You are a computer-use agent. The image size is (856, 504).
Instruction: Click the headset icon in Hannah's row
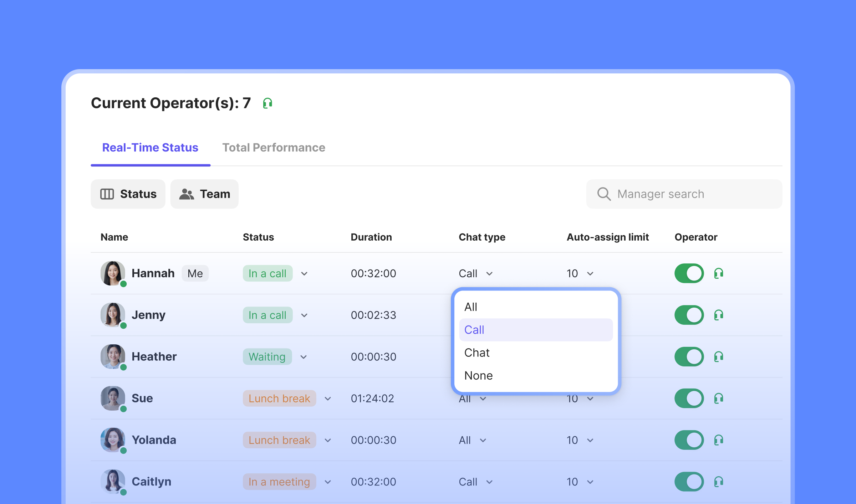(x=718, y=273)
